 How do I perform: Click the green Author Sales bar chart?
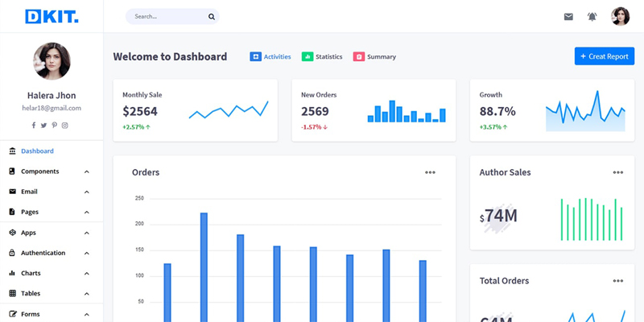592,219
